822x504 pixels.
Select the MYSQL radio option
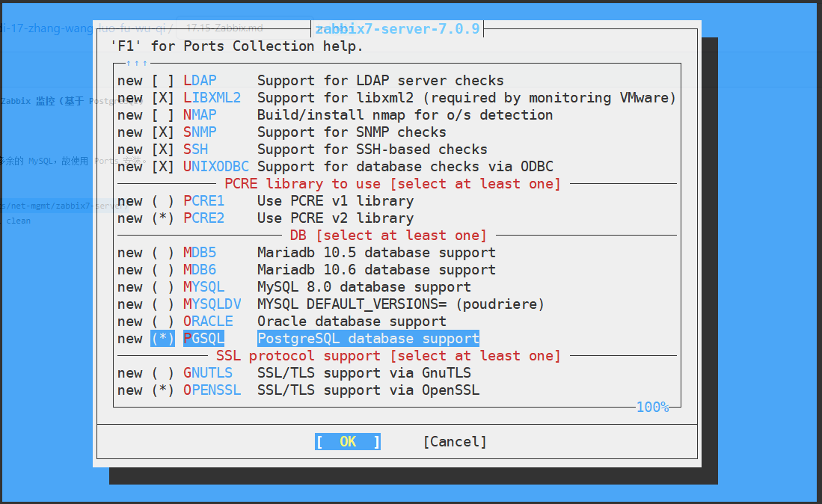162,288
